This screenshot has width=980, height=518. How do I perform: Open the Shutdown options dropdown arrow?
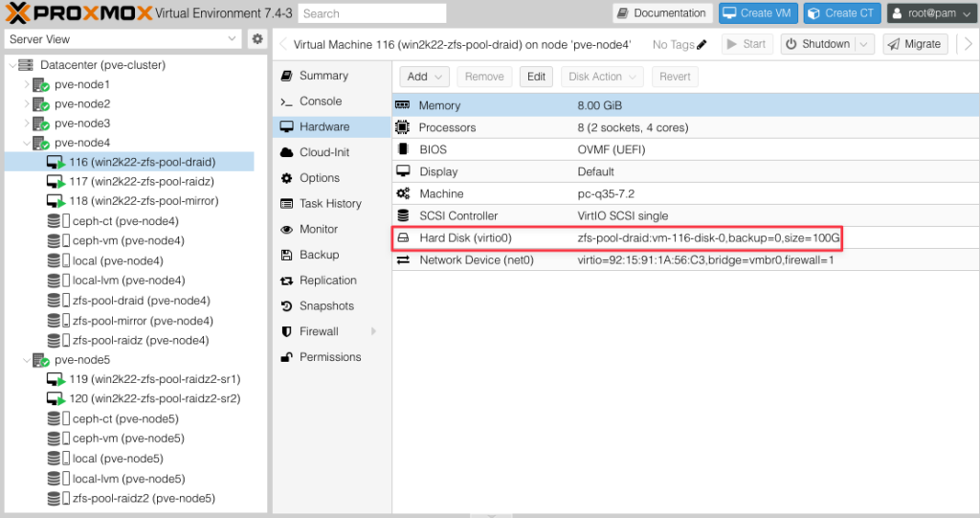click(864, 44)
